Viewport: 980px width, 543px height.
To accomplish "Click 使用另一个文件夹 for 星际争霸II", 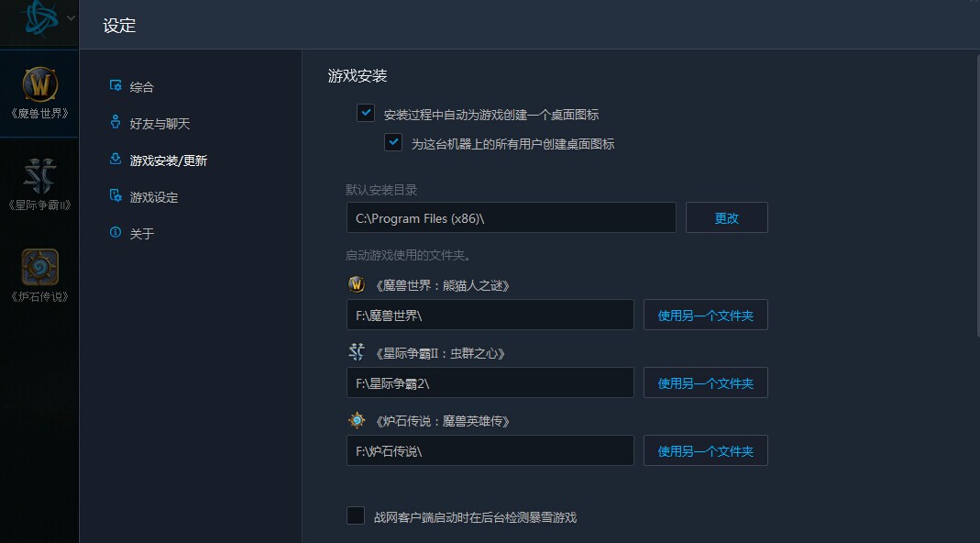I will 706,382.
